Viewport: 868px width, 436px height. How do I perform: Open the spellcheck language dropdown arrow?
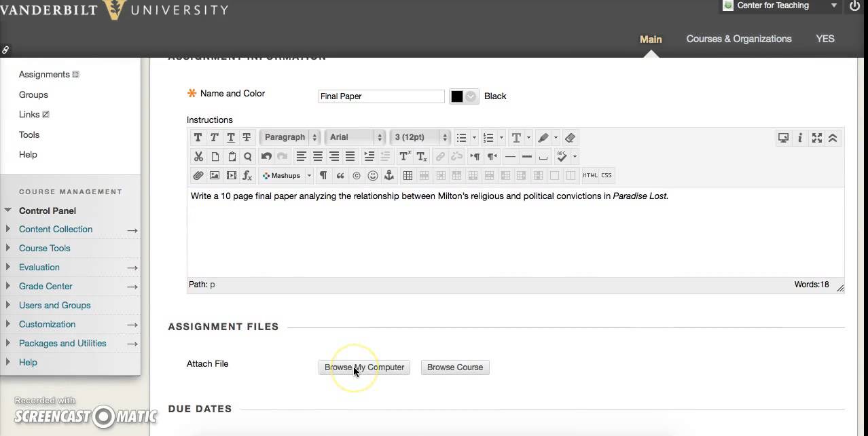575,156
